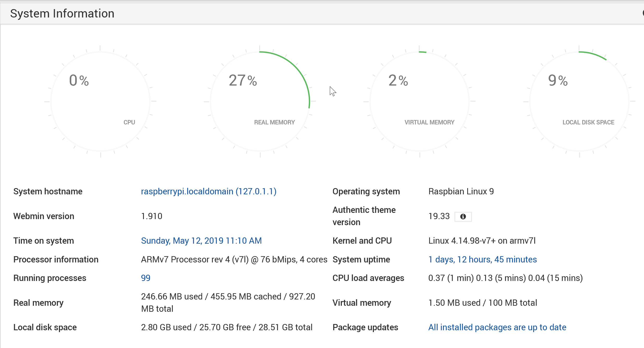Click the System hostname label

48,191
